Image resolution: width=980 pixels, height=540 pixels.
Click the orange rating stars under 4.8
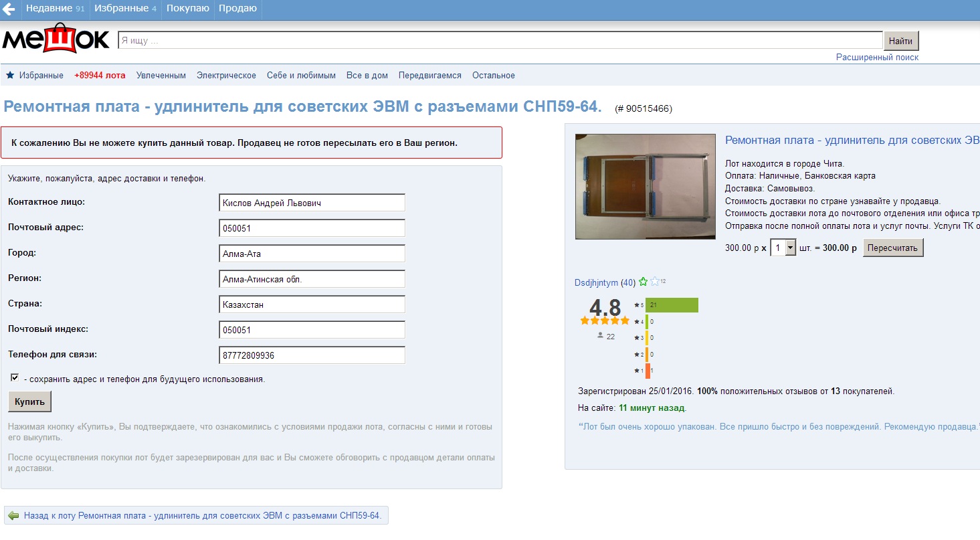pyautogui.click(x=605, y=321)
